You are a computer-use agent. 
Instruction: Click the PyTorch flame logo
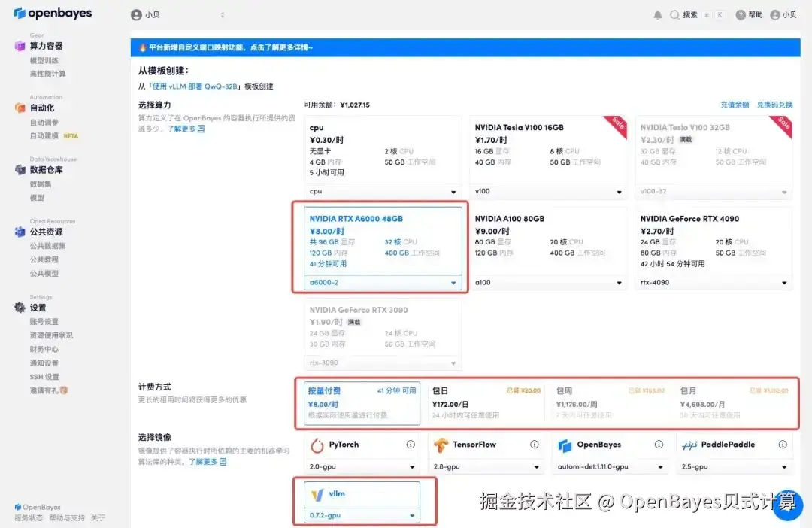(317, 445)
